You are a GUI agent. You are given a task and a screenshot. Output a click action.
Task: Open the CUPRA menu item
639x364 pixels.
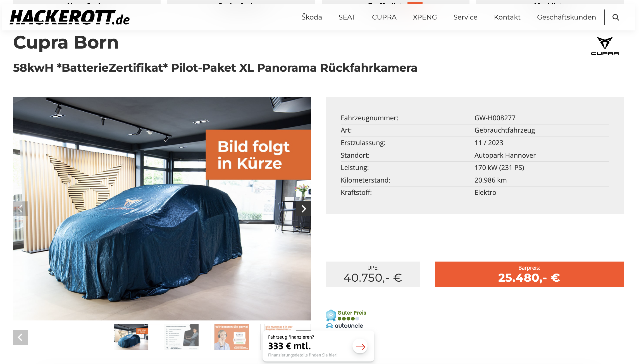[384, 17]
